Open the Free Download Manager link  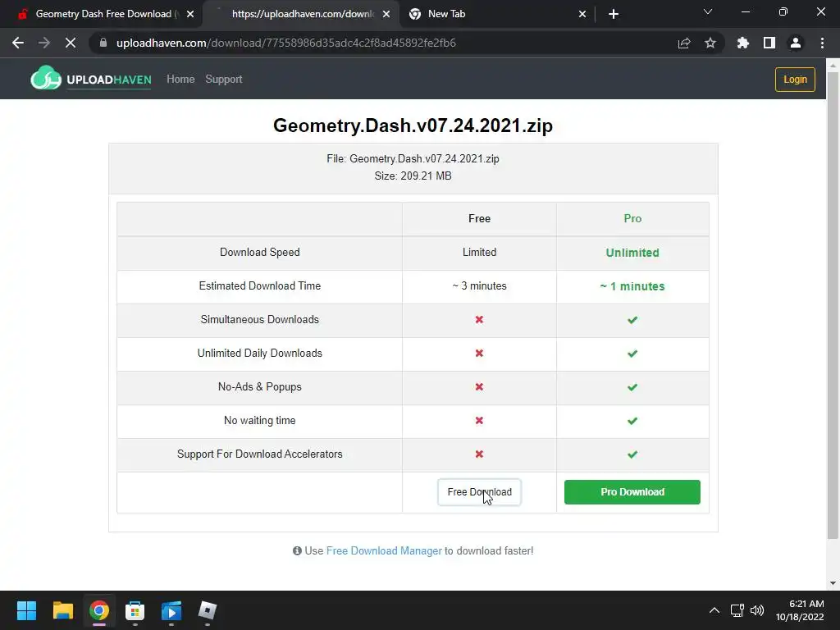pos(384,550)
